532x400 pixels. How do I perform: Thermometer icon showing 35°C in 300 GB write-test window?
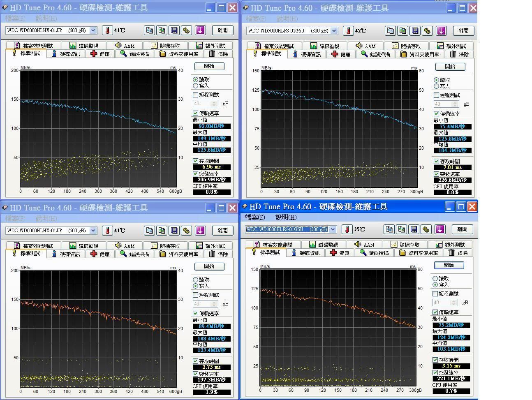347,229
